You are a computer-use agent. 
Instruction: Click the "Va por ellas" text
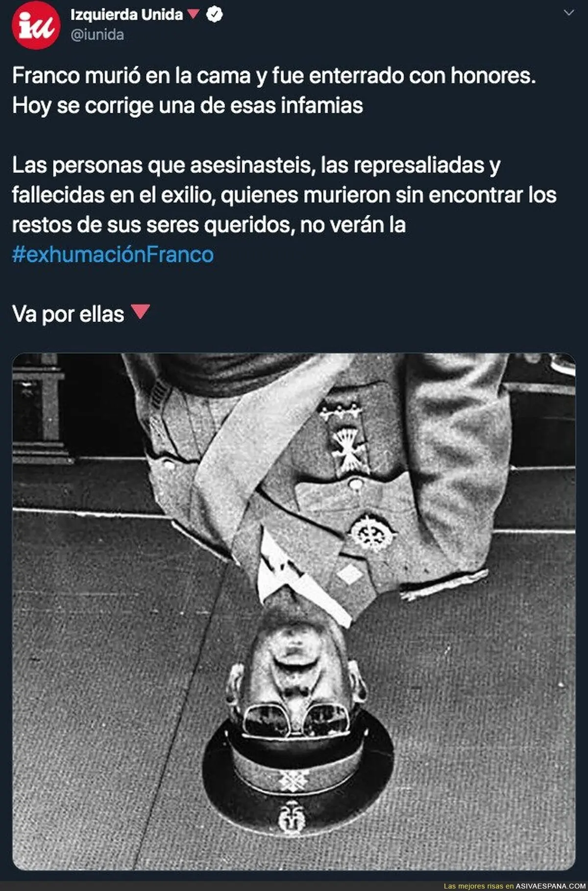click(x=68, y=314)
